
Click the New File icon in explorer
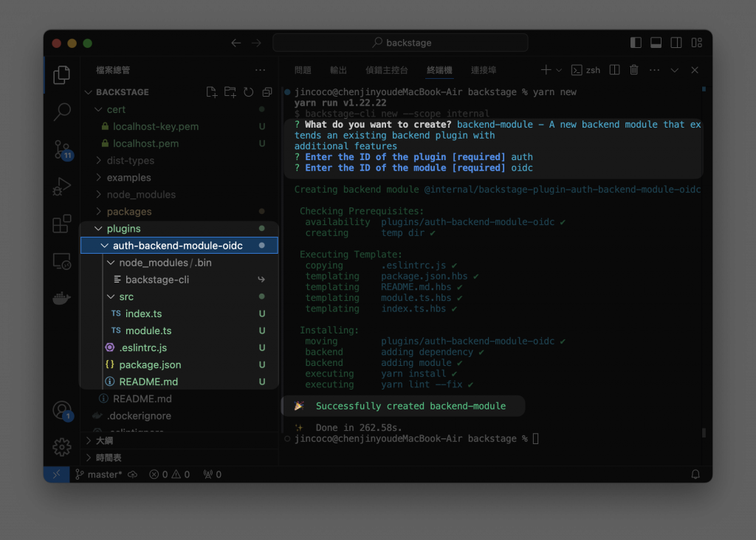point(211,92)
